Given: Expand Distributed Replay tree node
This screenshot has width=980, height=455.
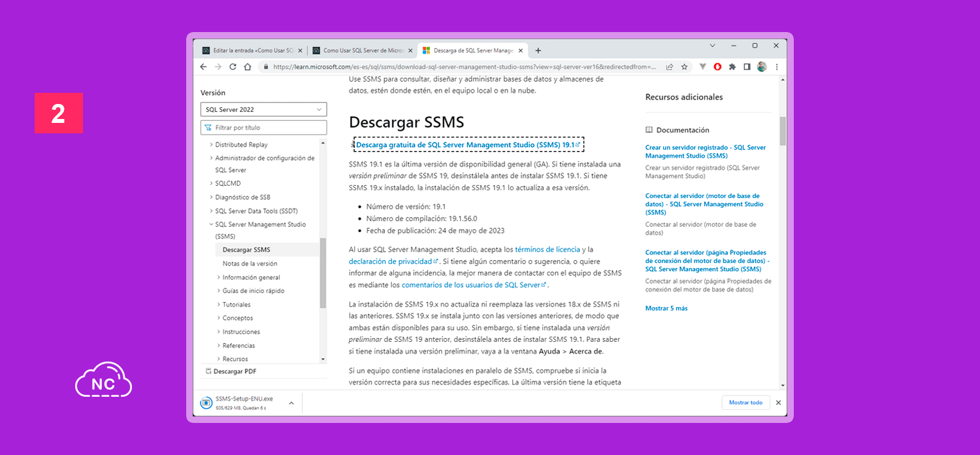Looking at the screenshot, I should (x=211, y=145).
